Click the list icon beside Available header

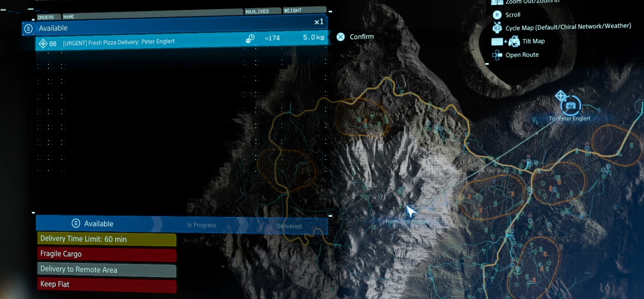pos(29,28)
